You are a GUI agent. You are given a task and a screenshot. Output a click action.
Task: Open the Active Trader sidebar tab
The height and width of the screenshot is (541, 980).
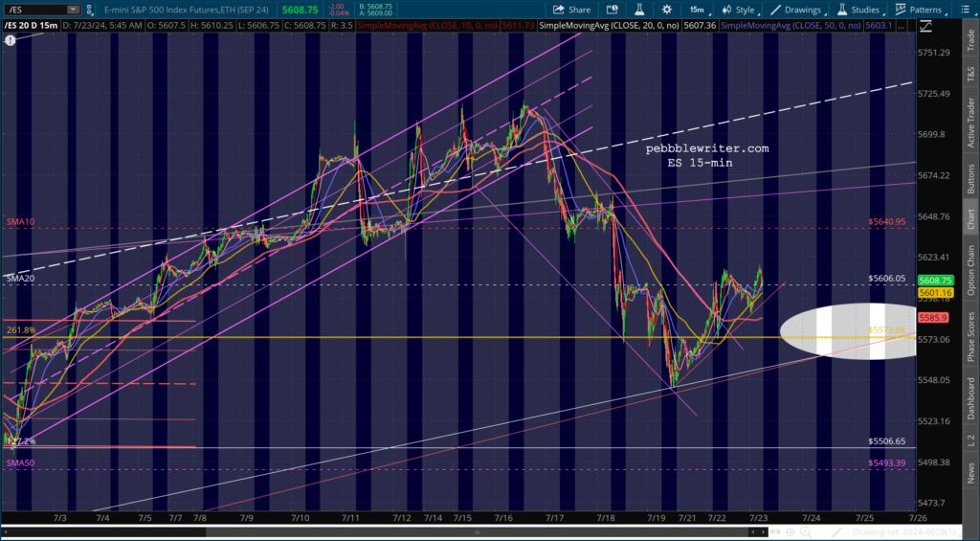point(971,122)
